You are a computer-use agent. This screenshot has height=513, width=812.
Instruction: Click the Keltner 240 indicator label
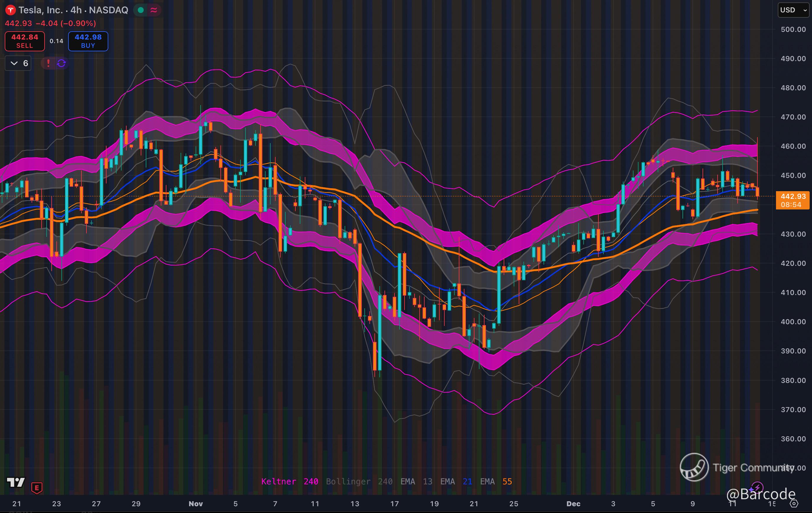click(289, 481)
